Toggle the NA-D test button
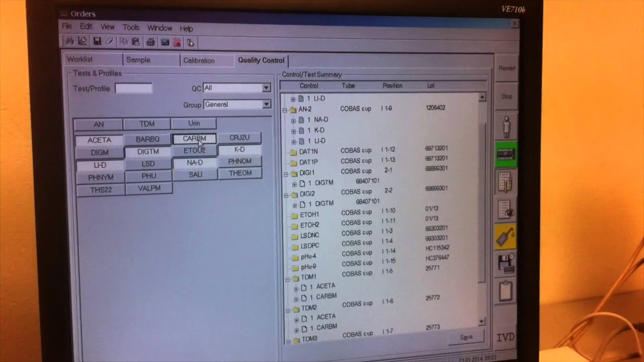644x362 pixels. (195, 162)
